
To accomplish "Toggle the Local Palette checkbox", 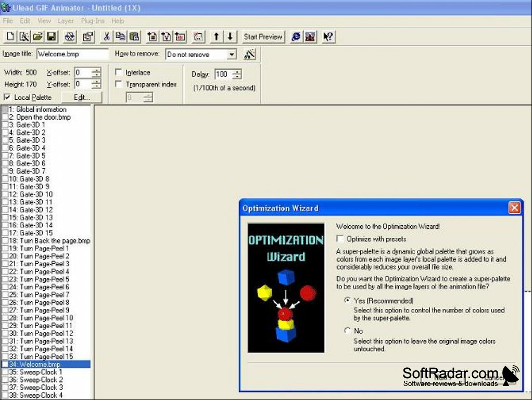I will coord(7,97).
